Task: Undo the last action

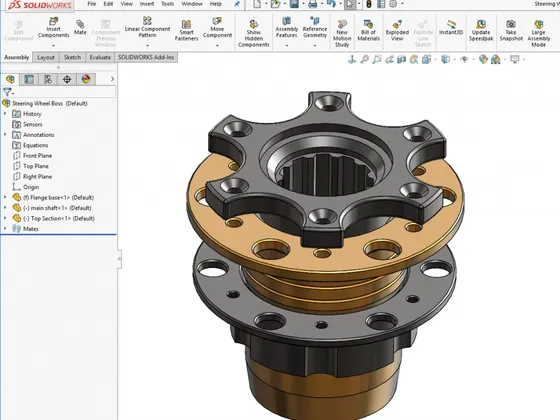Action: coord(331,4)
